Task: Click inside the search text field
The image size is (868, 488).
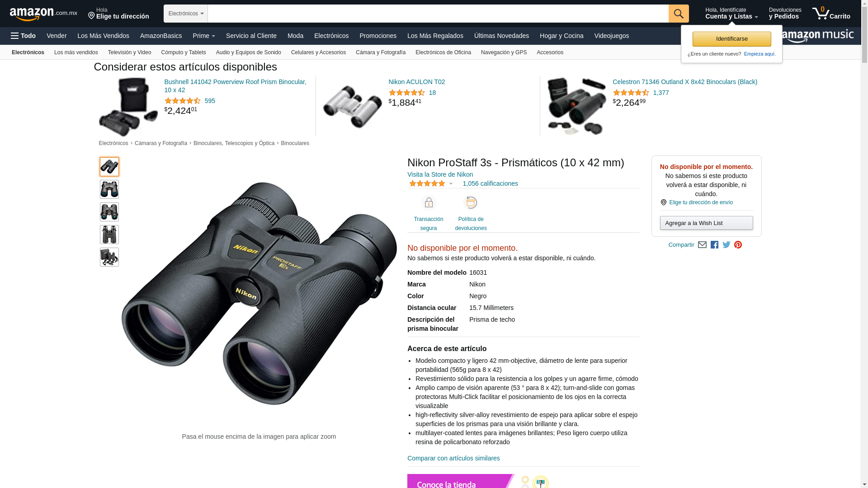Action: (438, 14)
